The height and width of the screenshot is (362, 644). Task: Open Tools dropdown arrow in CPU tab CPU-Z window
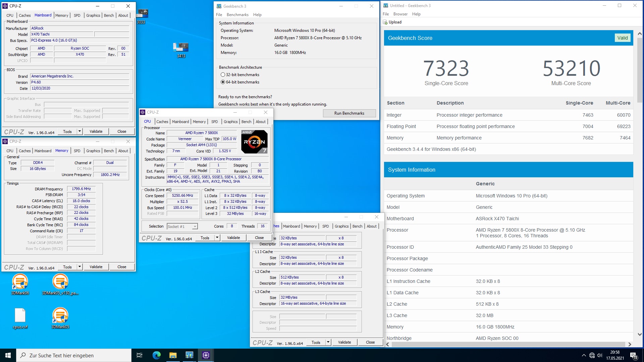(x=217, y=238)
